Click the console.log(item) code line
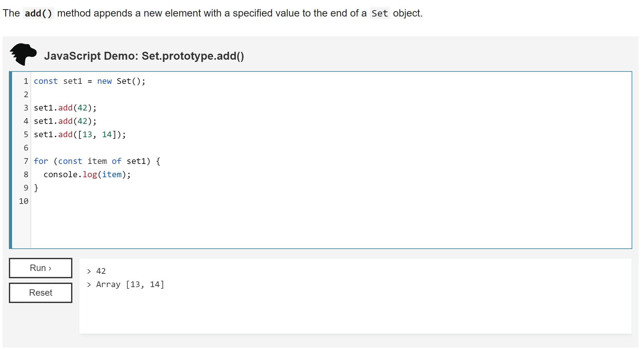This screenshot has height=350, width=644. click(87, 175)
